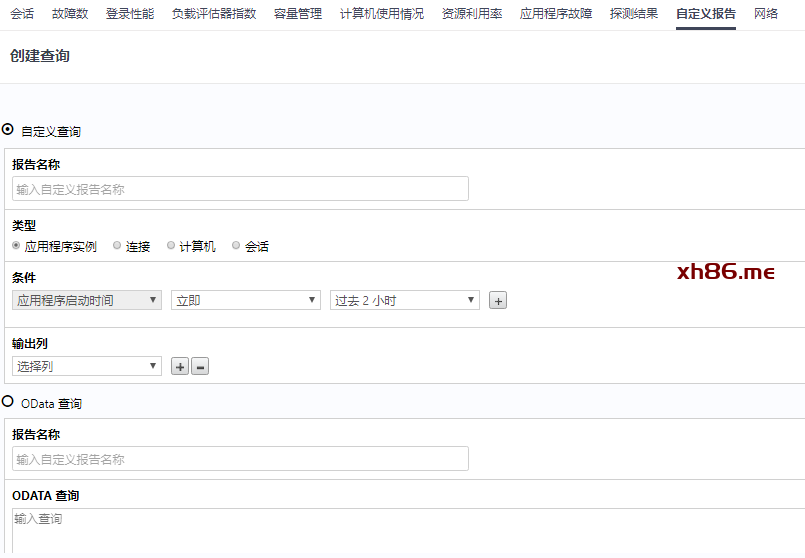Open the 应用程序启动时间 condition dropdown
805x558 pixels.
pos(87,300)
